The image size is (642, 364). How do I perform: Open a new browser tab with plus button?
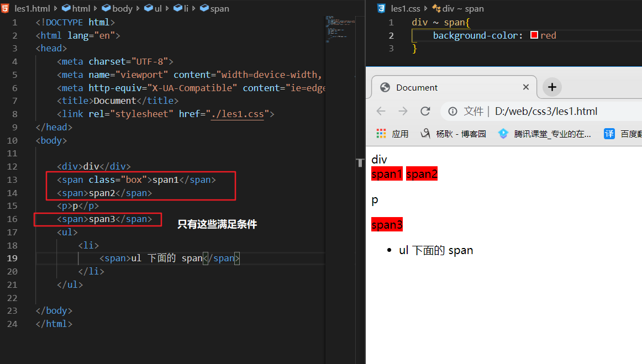(552, 87)
